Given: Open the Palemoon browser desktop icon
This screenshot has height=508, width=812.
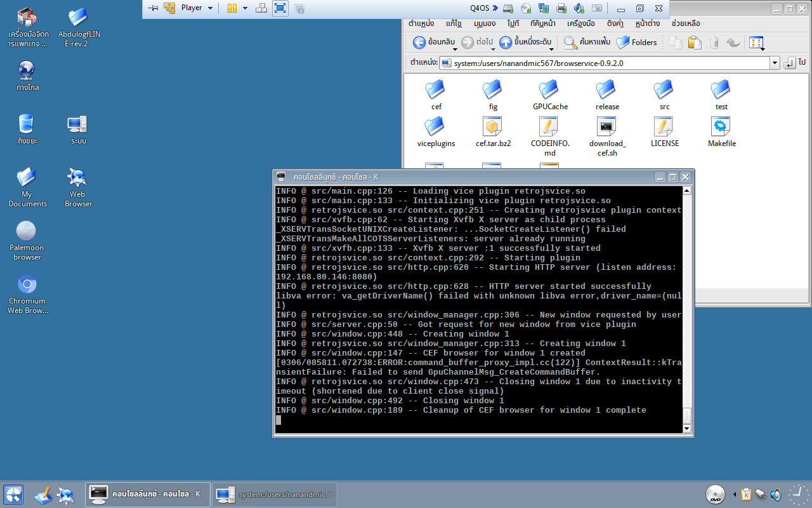Looking at the screenshot, I should (x=26, y=232).
